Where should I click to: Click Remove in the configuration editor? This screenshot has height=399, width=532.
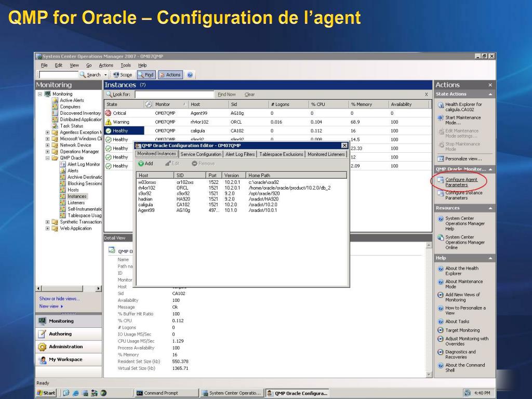pyautogui.click(x=203, y=164)
